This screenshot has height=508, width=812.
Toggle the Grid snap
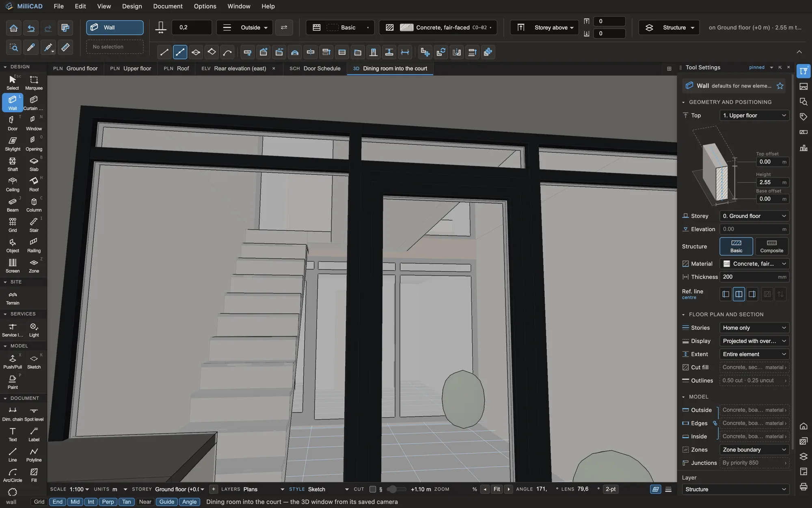(x=39, y=501)
